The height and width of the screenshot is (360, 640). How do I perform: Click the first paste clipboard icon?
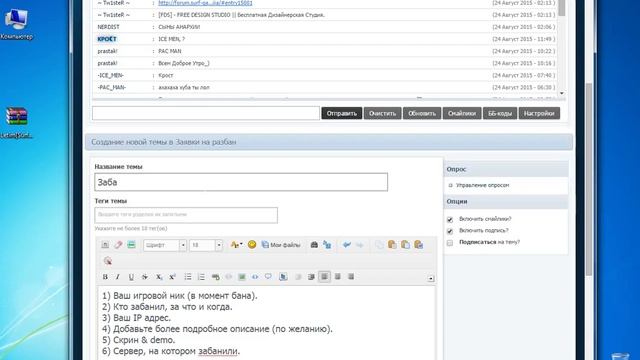pyautogui.click(x=392, y=245)
